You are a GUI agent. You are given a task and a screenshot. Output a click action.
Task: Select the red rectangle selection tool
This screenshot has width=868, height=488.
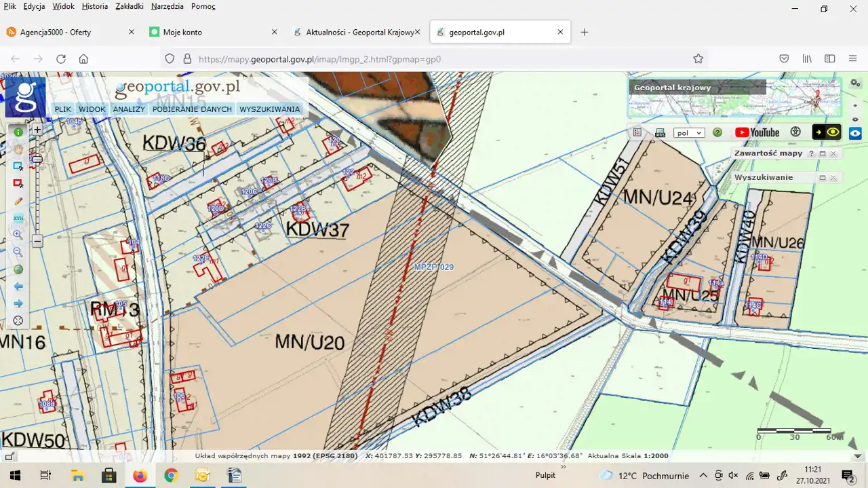pos(18,183)
